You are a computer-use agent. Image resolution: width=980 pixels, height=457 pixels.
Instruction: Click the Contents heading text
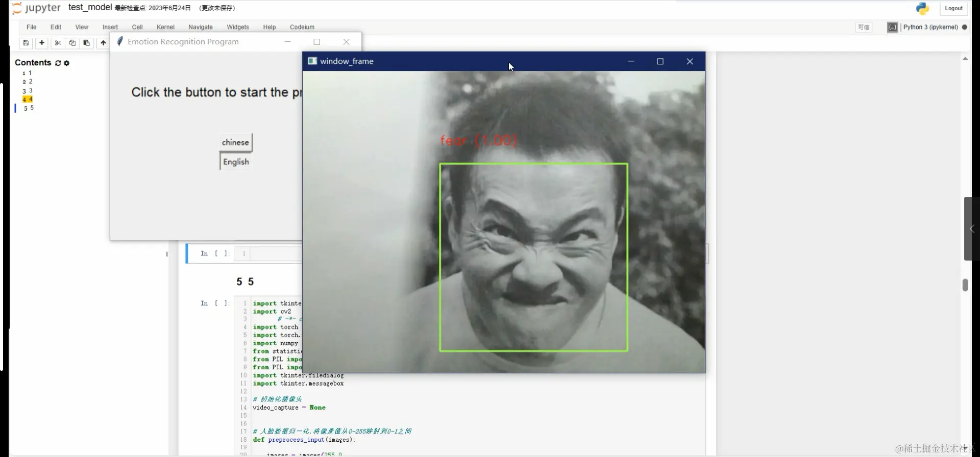[x=33, y=63]
